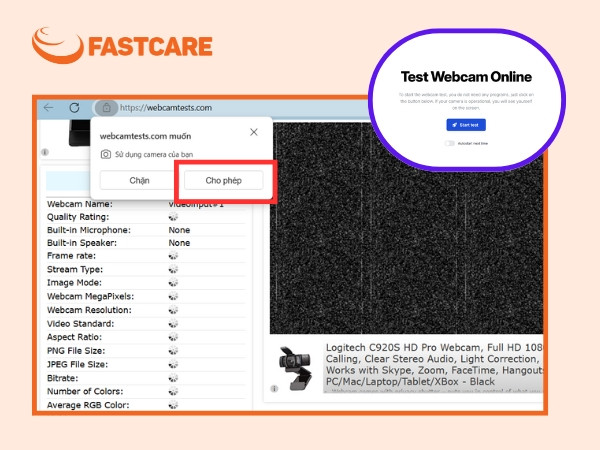Click the loading spinner beside Average RGB Color
Image resolution: width=600 pixels, height=450 pixels.
173,405
